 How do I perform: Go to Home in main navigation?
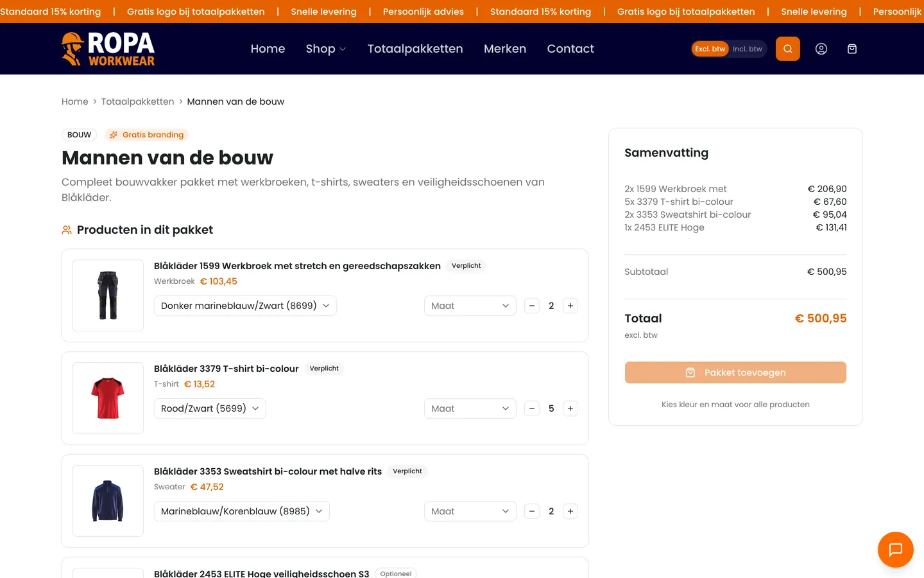pyautogui.click(x=268, y=49)
